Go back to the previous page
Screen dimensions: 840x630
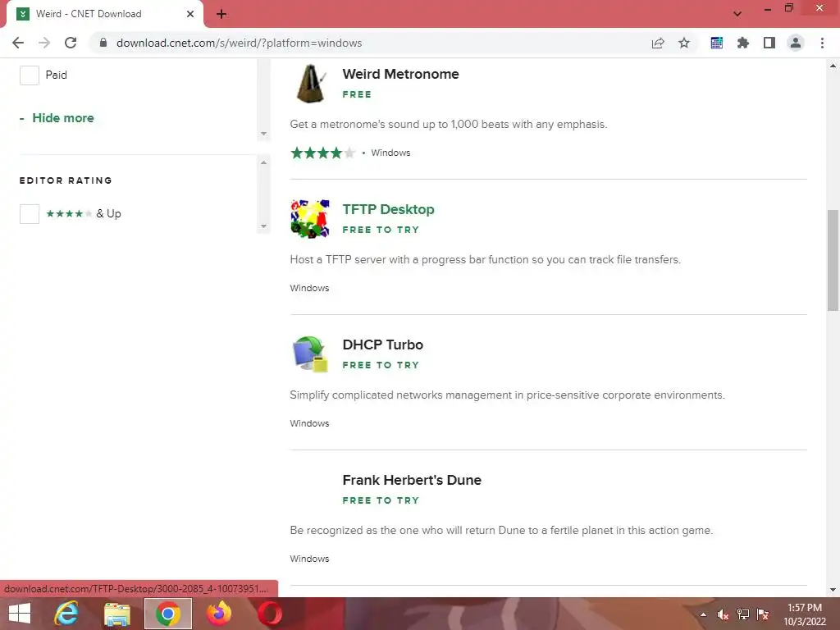pos(18,43)
